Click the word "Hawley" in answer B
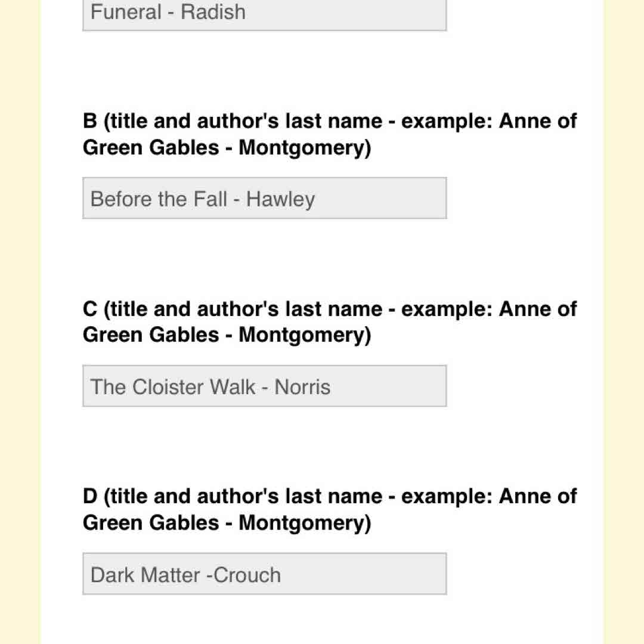The image size is (644, 644). pos(280,199)
